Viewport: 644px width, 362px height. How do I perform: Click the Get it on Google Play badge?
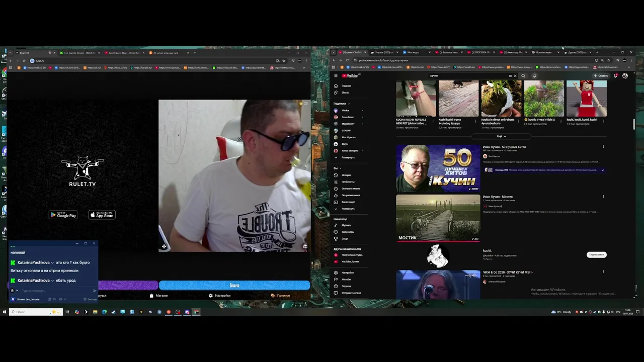(63, 215)
